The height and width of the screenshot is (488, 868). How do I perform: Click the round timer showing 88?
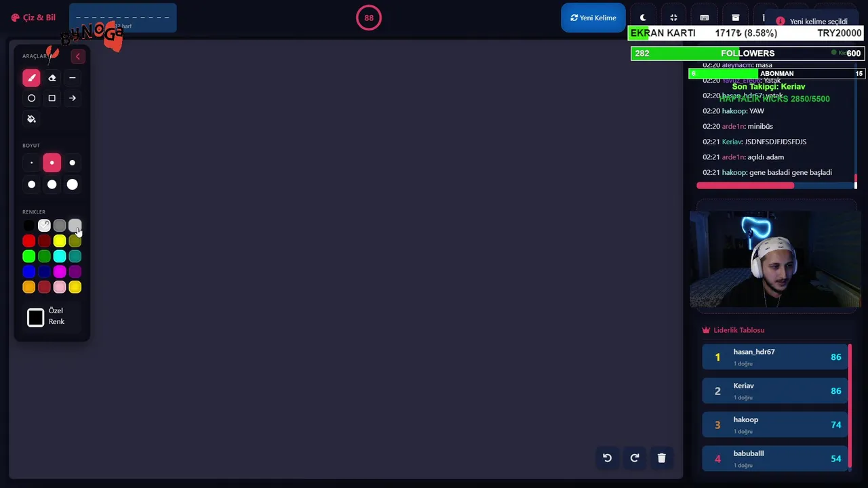[x=369, y=18]
